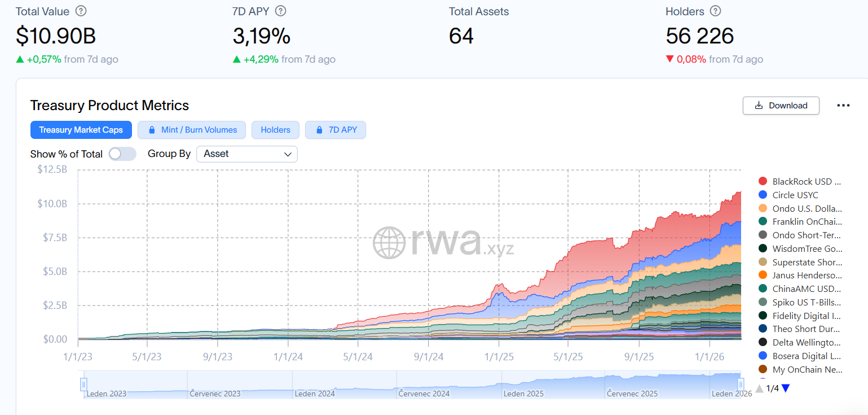Click the rwa.xyz globe watermark logo
The image size is (868, 415).
(389, 243)
